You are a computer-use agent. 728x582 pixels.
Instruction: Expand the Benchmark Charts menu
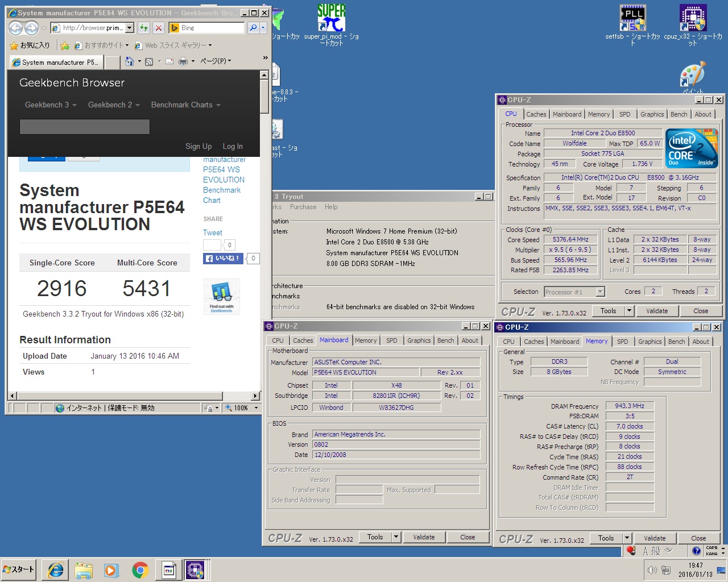click(x=186, y=105)
